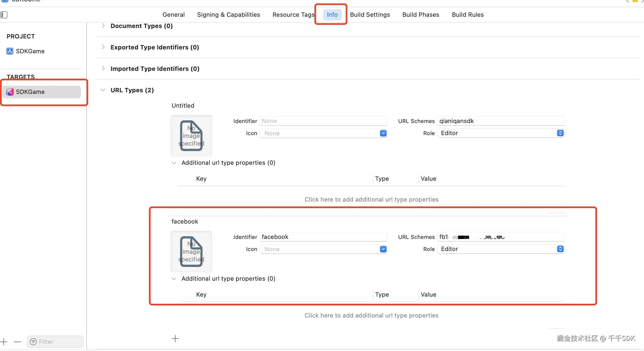Click facebook URL type image placeholder
Image resolution: width=644 pixels, height=351 pixels.
coord(191,251)
